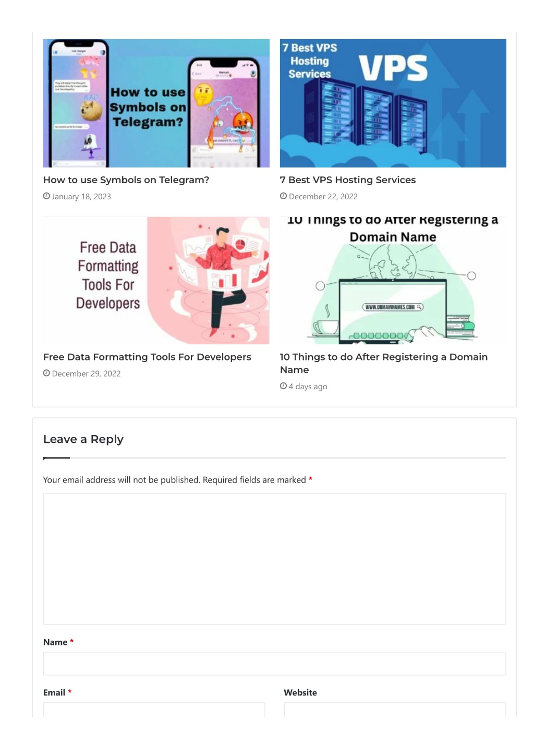Focus the Website input field
This screenshot has height=756, width=534.
(395, 710)
